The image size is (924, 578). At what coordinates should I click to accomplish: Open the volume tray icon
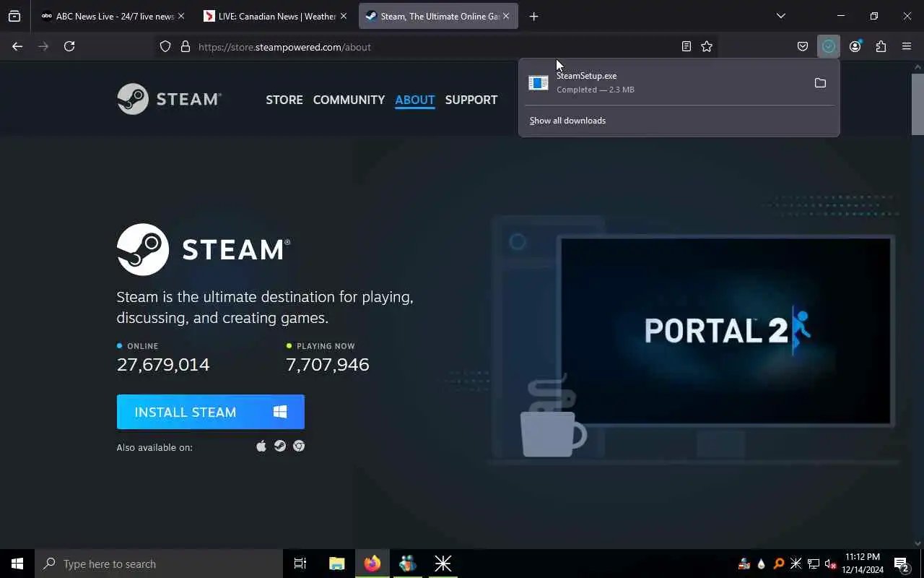pos(831,564)
